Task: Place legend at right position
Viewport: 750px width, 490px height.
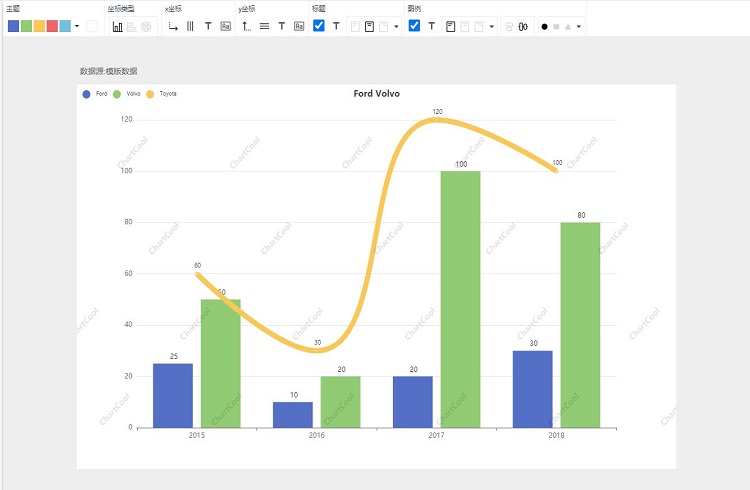Action: 479,26
